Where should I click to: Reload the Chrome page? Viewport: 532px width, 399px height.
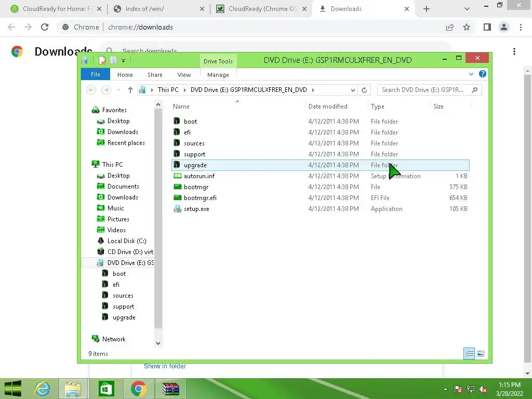[45, 27]
